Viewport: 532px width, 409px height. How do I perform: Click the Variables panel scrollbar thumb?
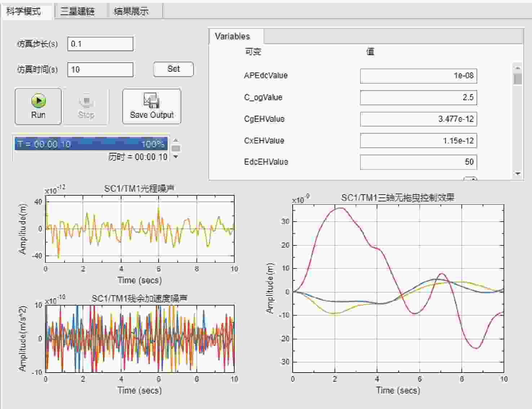pos(518,79)
